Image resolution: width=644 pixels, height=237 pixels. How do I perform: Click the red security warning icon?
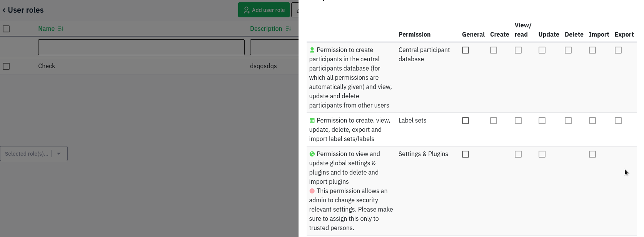click(312, 191)
